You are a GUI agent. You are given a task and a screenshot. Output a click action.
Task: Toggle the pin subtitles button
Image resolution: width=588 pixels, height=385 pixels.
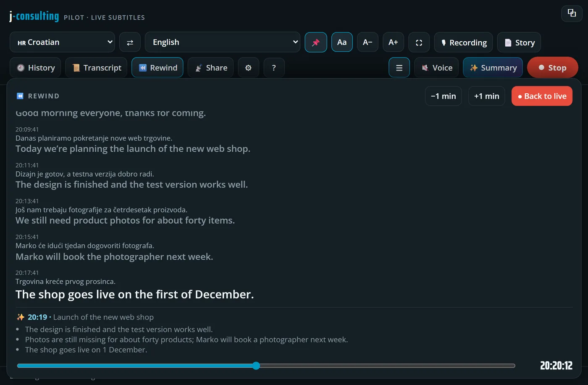pyautogui.click(x=316, y=42)
